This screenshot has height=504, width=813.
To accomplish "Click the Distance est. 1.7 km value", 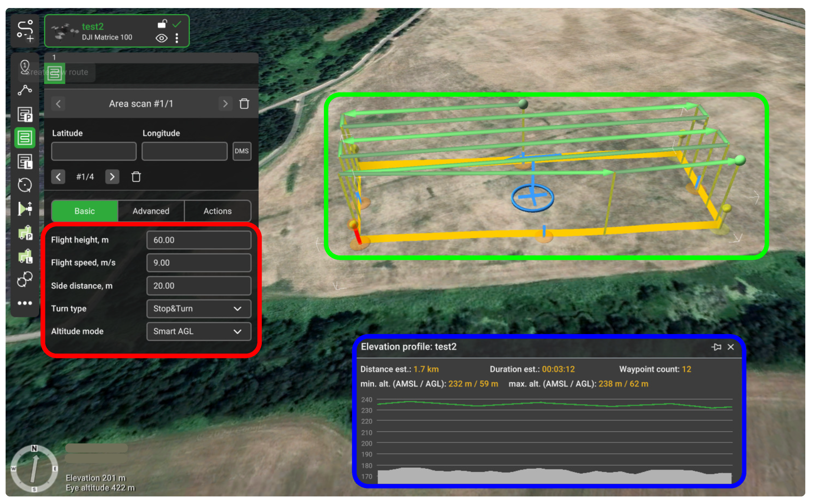I will coord(426,369).
